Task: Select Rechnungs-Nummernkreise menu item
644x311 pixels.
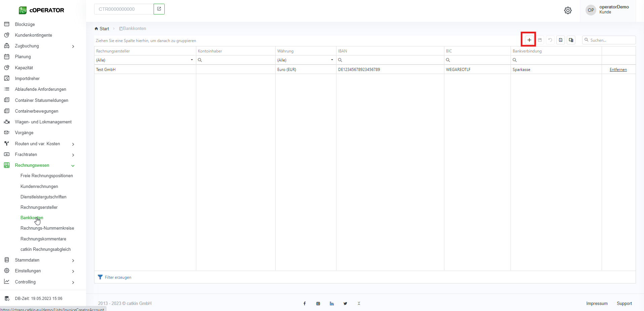Action: coord(47,228)
